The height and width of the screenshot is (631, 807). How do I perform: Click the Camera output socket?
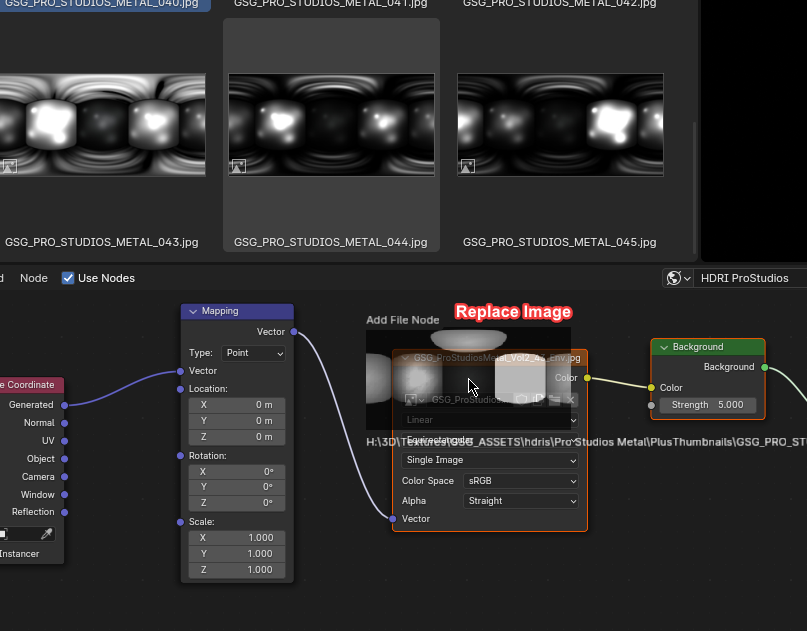pos(64,477)
